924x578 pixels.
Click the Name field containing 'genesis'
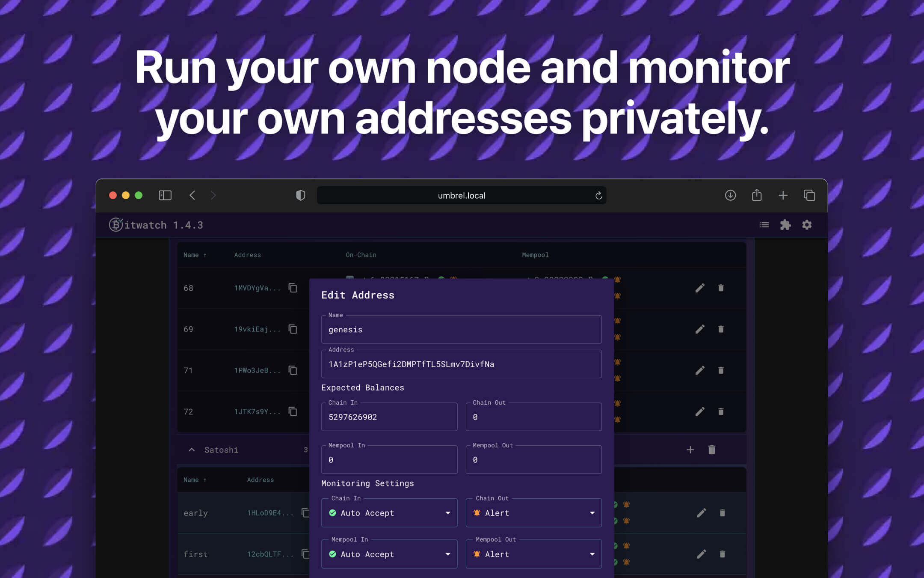click(461, 329)
